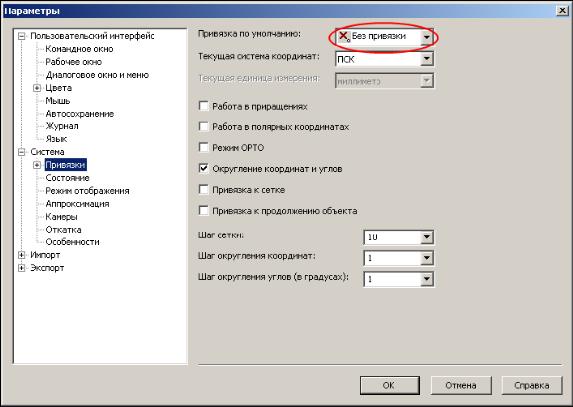
Task: Expand the 'Экспорт' tree node
Action: (x=22, y=268)
